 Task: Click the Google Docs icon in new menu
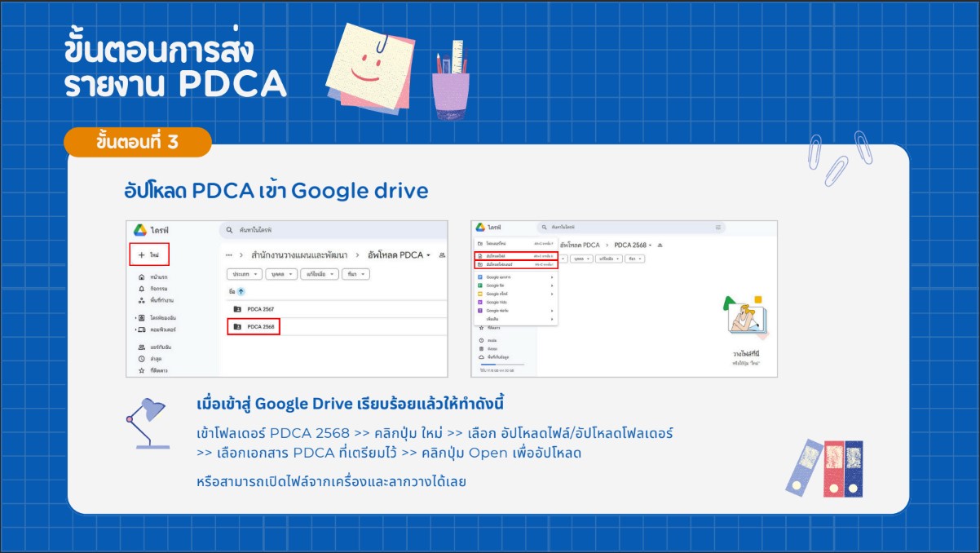pos(480,277)
